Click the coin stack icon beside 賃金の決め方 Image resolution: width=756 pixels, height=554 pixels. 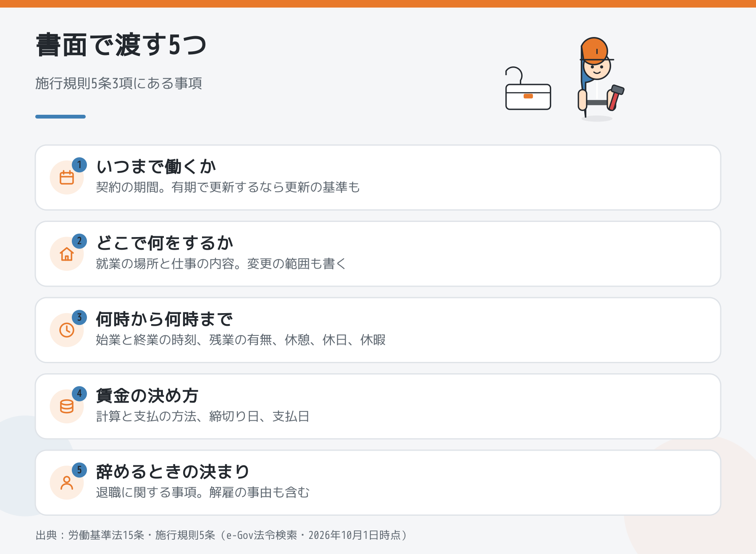[x=67, y=406]
